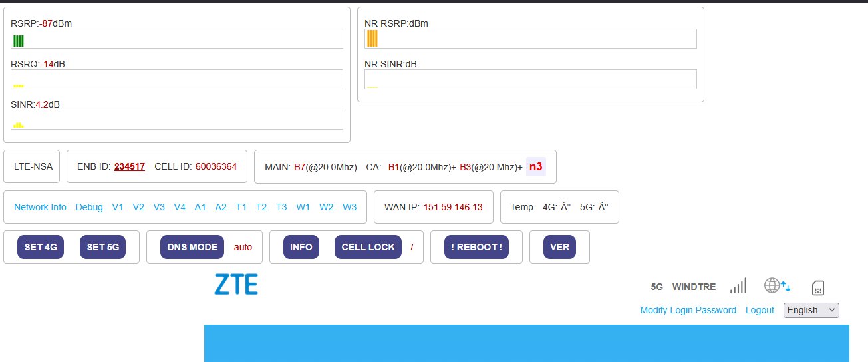Click the CELL ID 60036364 value
This screenshot has height=362, width=868.
(x=216, y=166)
